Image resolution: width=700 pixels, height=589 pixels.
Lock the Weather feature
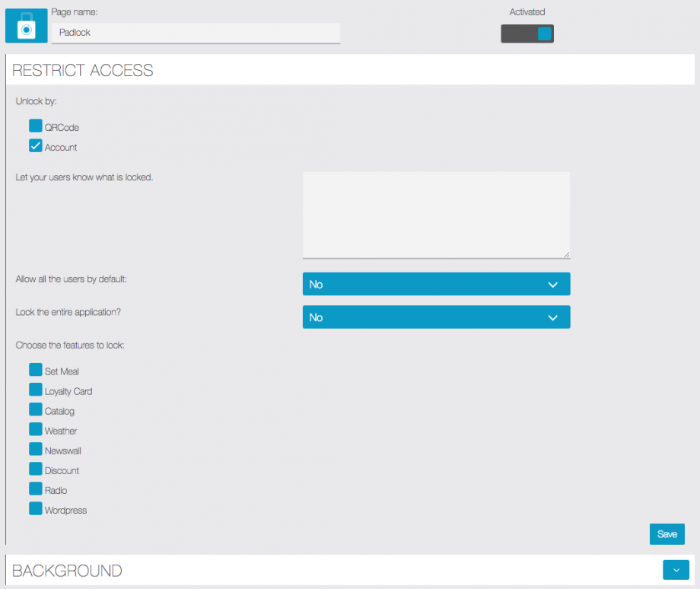pos(36,429)
